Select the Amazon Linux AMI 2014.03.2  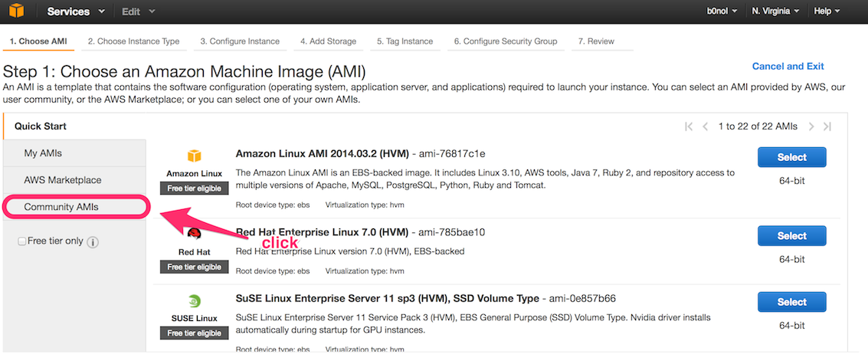(x=791, y=157)
